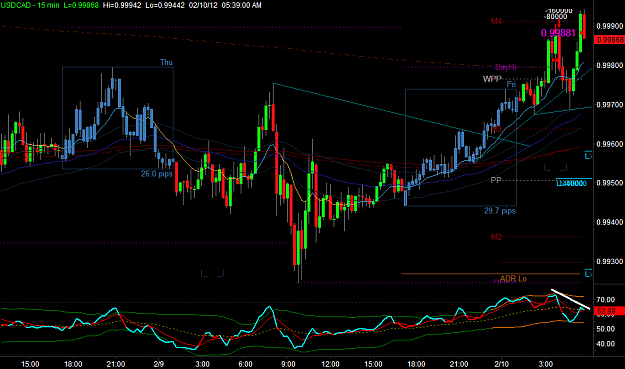Click the 0.99400 price axis label
This screenshot has height=369, width=625.
[609, 222]
